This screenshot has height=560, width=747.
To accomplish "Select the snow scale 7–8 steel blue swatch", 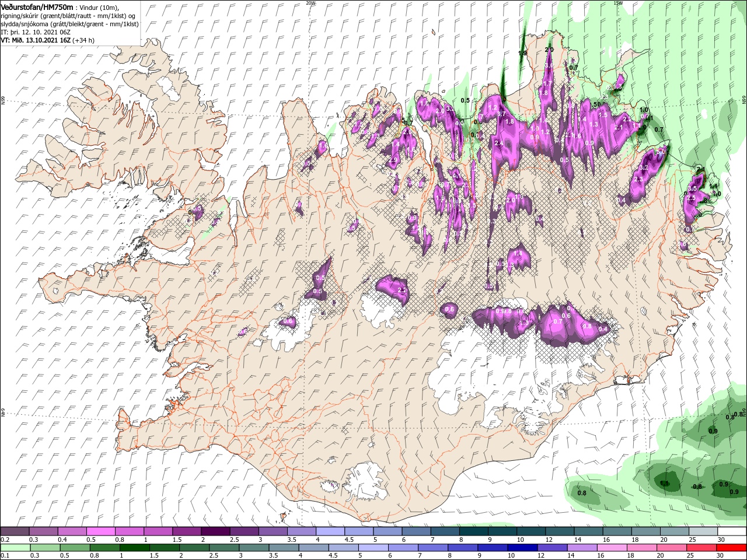I will (x=444, y=531).
